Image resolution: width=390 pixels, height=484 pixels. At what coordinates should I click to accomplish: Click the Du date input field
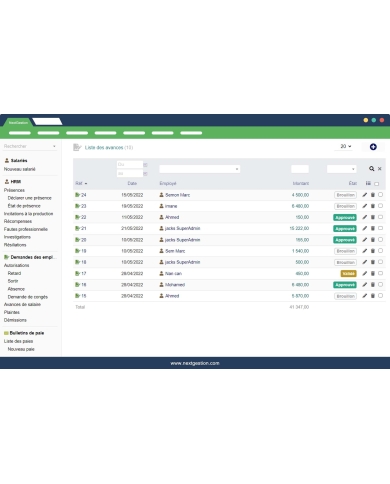pos(130,165)
